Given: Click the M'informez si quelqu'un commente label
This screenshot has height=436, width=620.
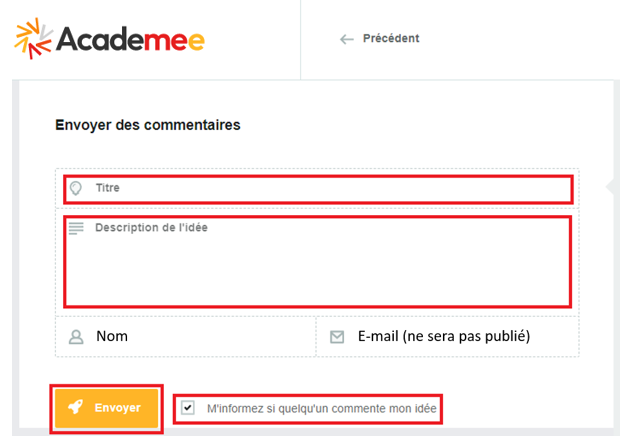Looking at the screenshot, I should (x=321, y=408).
